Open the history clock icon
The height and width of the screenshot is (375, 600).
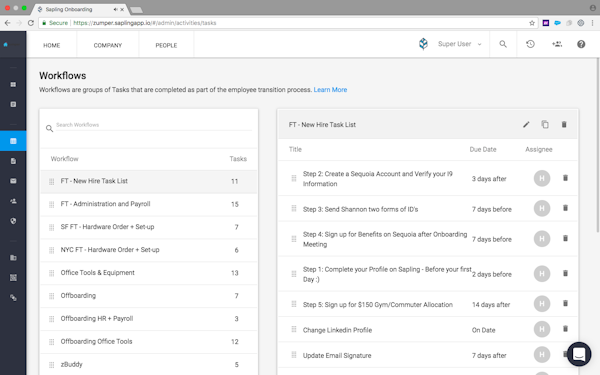[530, 44]
